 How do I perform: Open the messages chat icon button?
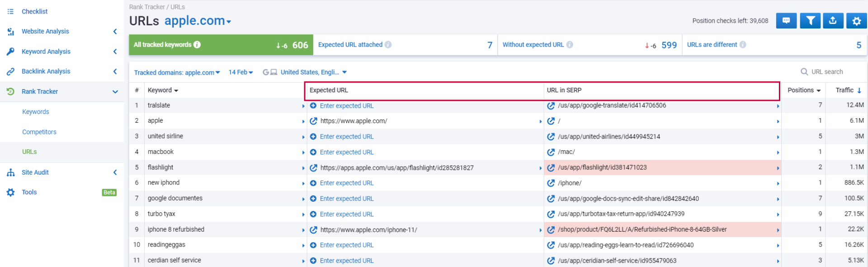[786, 21]
